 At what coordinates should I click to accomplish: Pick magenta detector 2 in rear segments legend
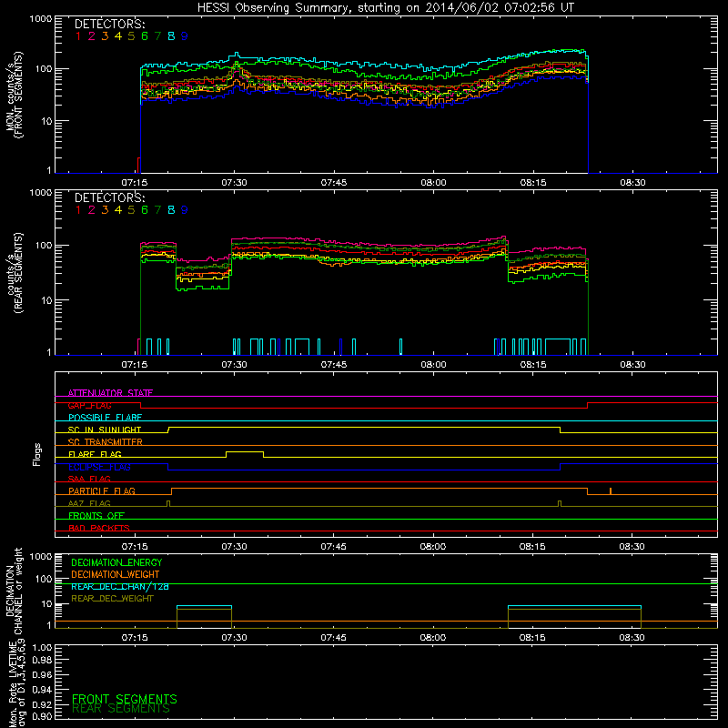(x=92, y=210)
